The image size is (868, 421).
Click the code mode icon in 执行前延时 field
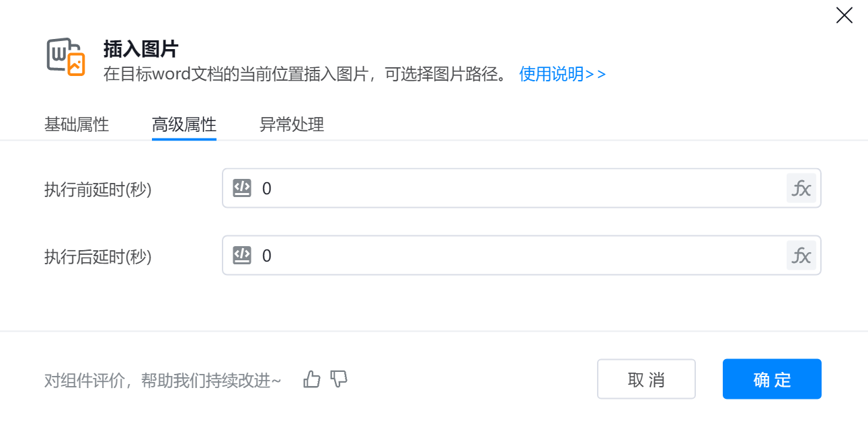pos(242,188)
